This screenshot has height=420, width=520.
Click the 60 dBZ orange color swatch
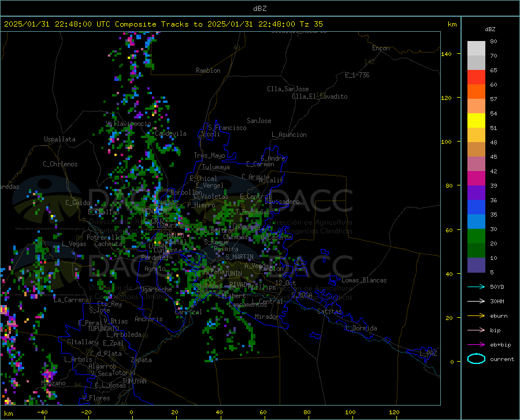(476, 91)
